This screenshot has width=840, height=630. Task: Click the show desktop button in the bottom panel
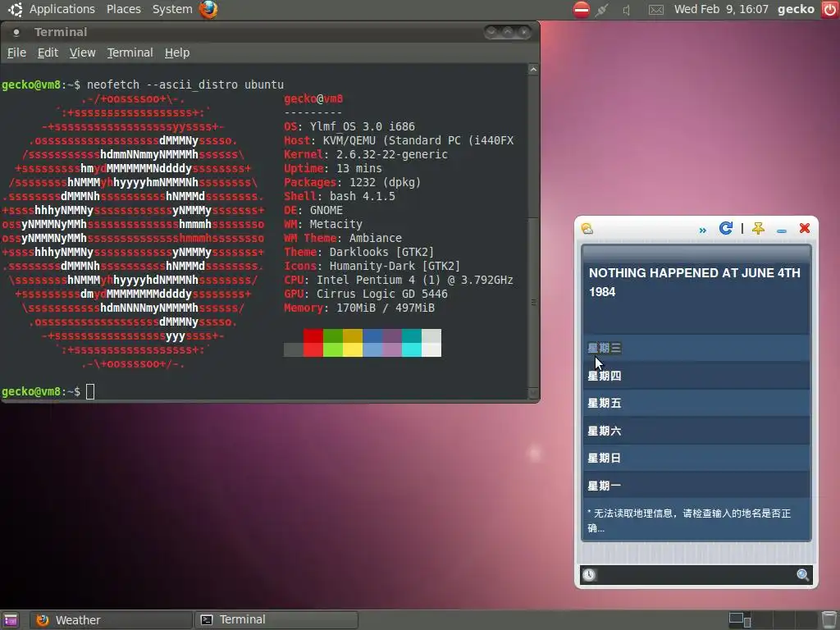10,620
